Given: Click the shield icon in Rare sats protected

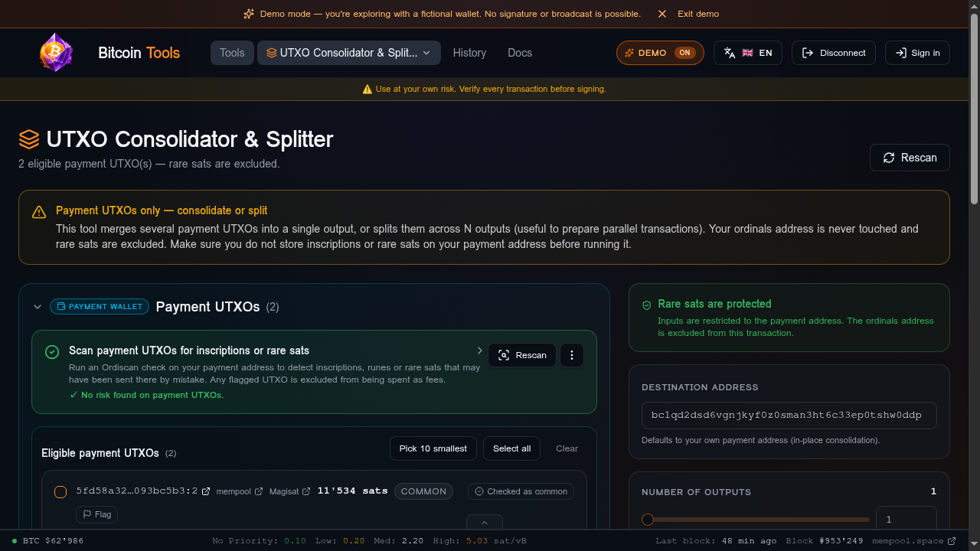Looking at the screenshot, I should coord(647,305).
